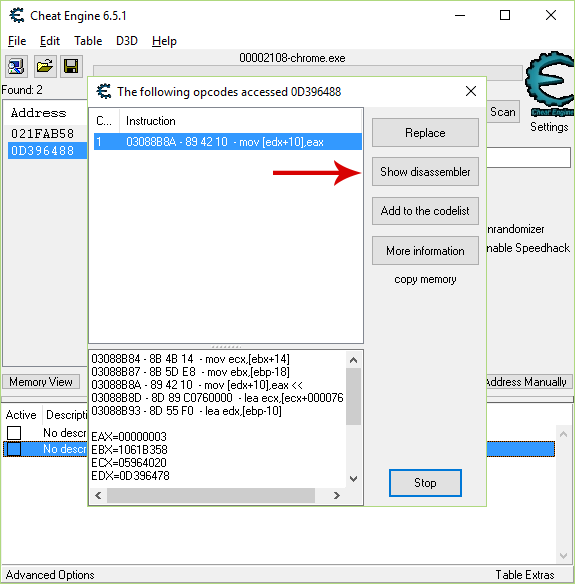Click the 00002108-chrome.exe process label
The image size is (575, 584).
click(x=292, y=58)
